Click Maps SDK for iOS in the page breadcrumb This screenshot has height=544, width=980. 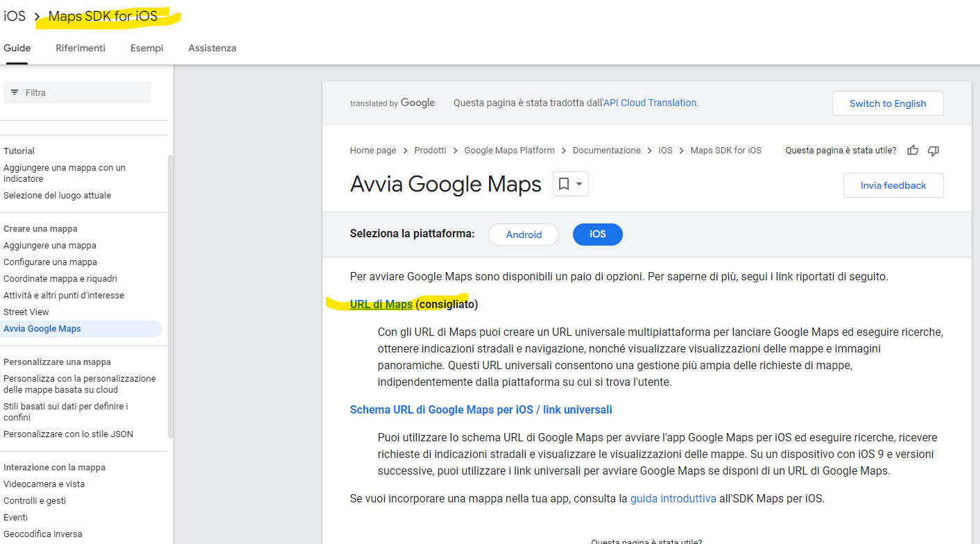(x=726, y=151)
